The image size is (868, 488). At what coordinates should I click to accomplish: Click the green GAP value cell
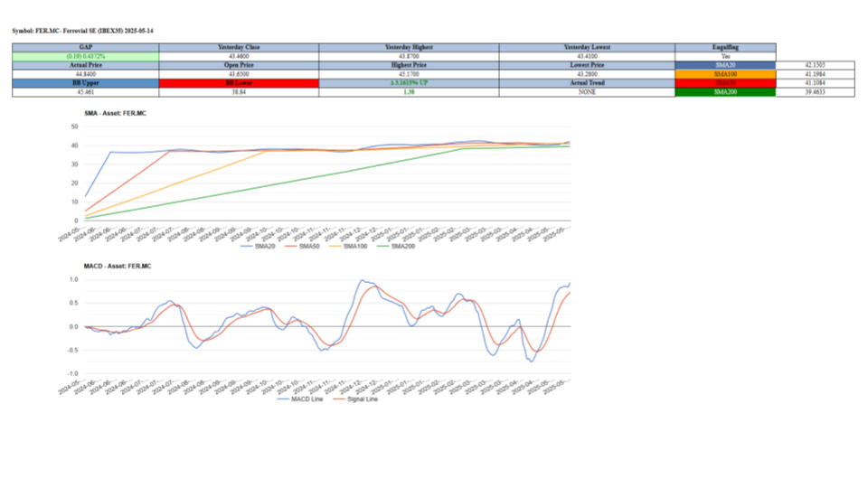(85, 56)
